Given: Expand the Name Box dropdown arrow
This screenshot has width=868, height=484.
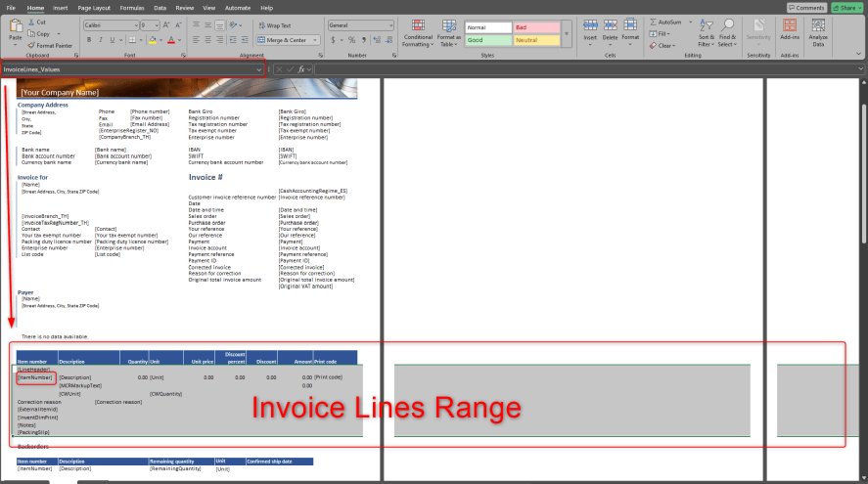Looking at the screenshot, I should click(259, 69).
